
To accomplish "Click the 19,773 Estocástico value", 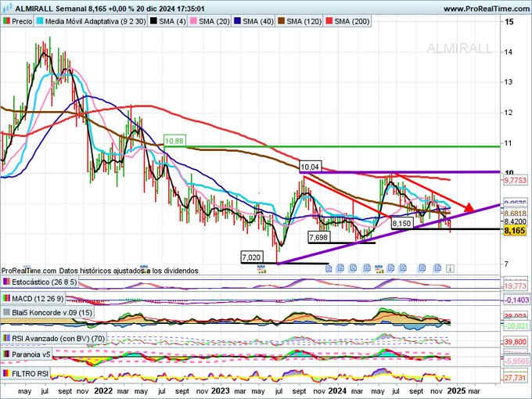I will click(516, 286).
